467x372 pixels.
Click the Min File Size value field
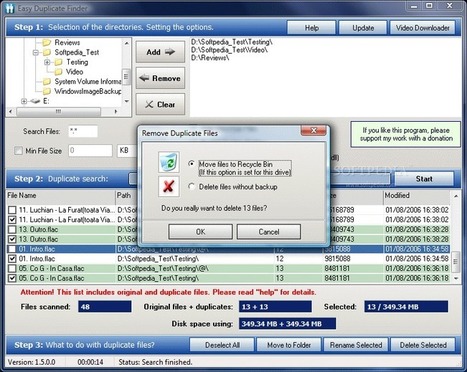[90, 151]
